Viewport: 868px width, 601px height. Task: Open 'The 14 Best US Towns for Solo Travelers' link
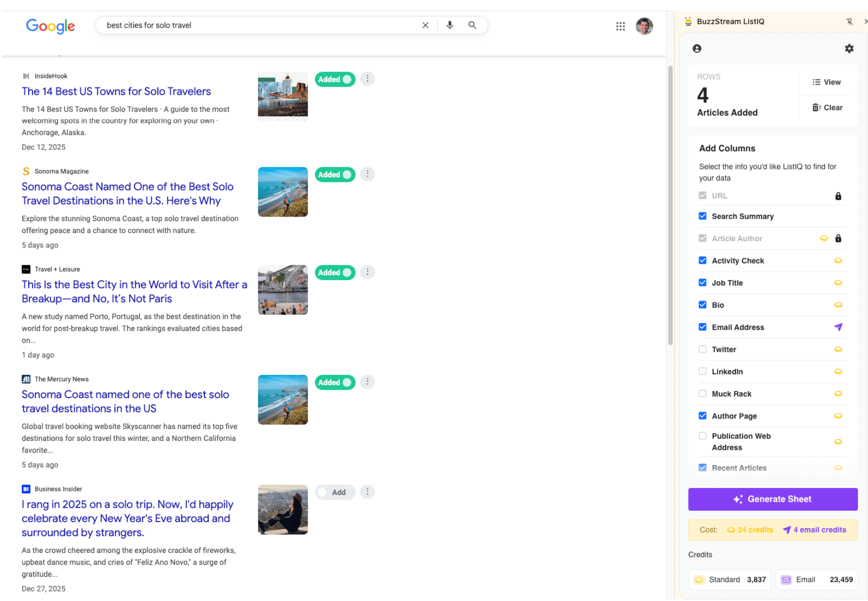(116, 91)
